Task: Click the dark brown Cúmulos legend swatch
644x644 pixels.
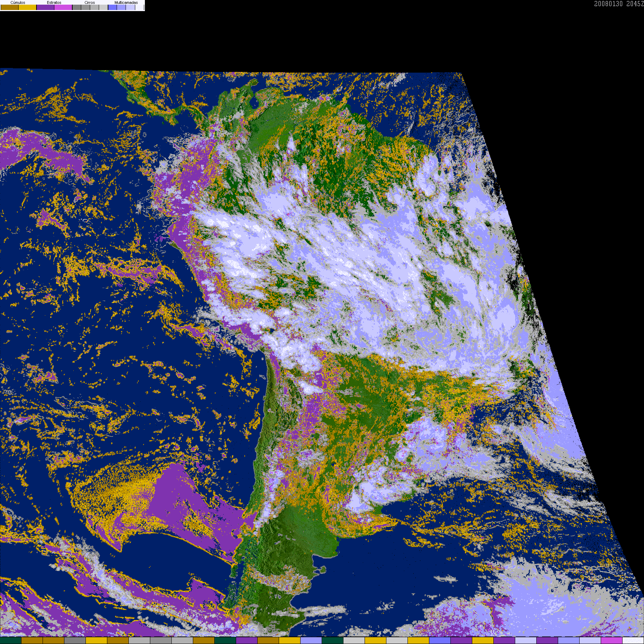Action: point(10,7)
